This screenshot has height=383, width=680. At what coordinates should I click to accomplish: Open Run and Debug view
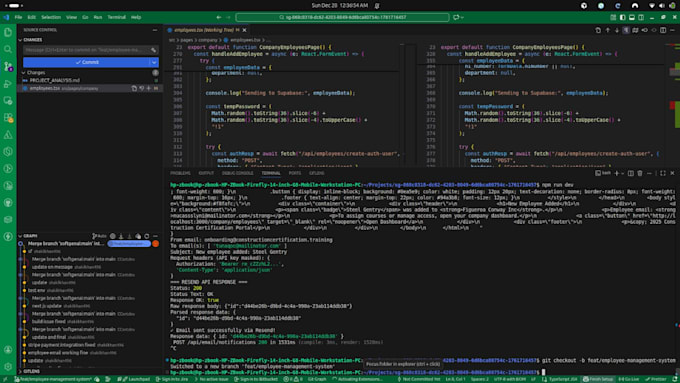(8, 83)
